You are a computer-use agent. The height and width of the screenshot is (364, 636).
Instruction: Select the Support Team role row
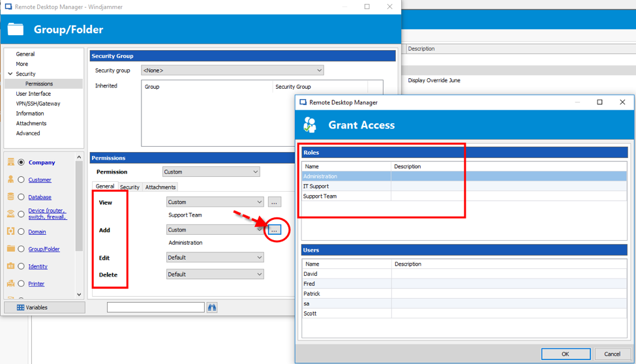464,196
